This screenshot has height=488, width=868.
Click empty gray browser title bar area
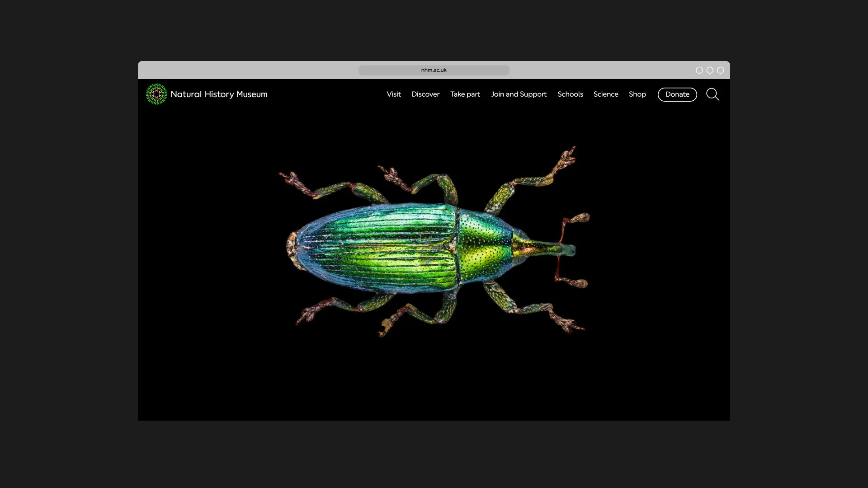(x=249, y=70)
